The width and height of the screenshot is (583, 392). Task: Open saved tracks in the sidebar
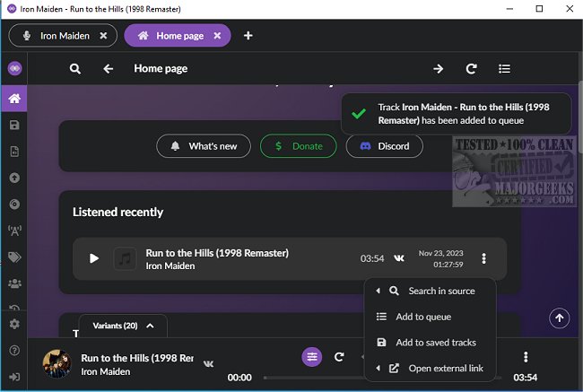click(x=14, y=126)
